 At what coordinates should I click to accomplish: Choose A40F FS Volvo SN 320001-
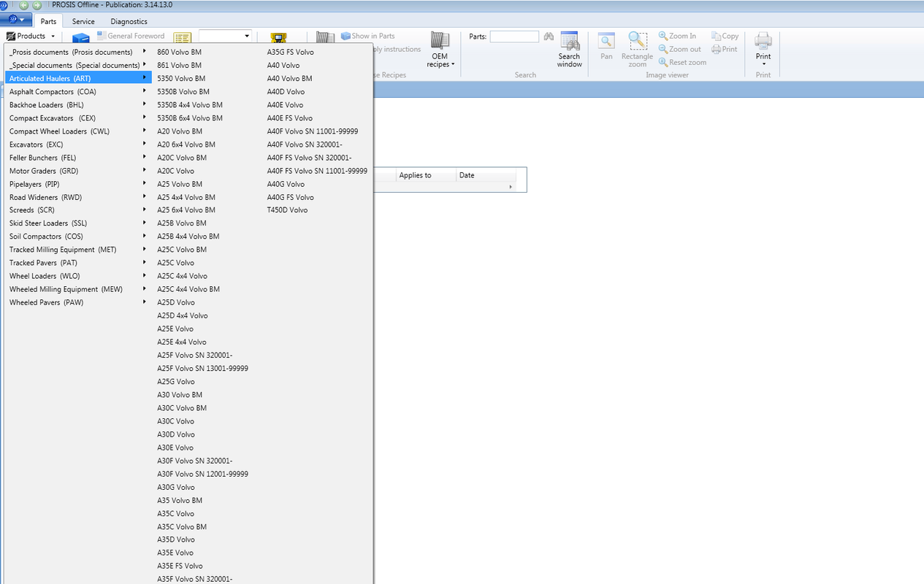coord(310,158)
